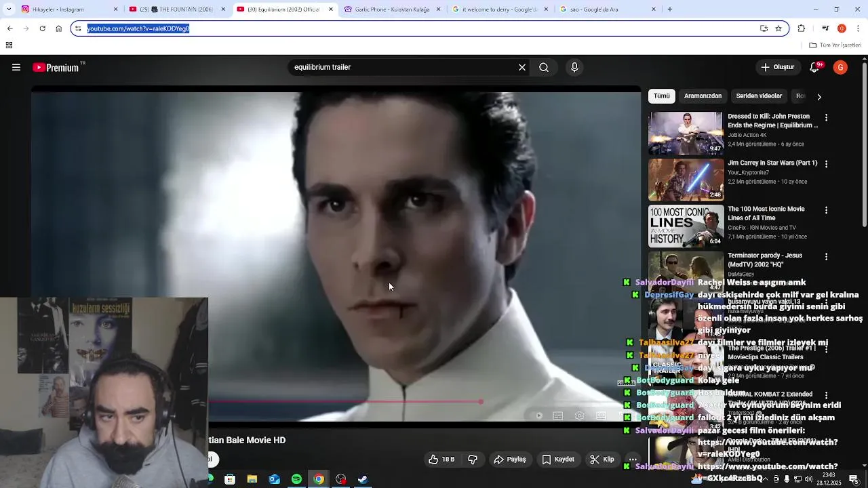Open options menu for Dressed to Kill video
The image size is (868, 488).
pyautogui.click(x=826, y=117)
